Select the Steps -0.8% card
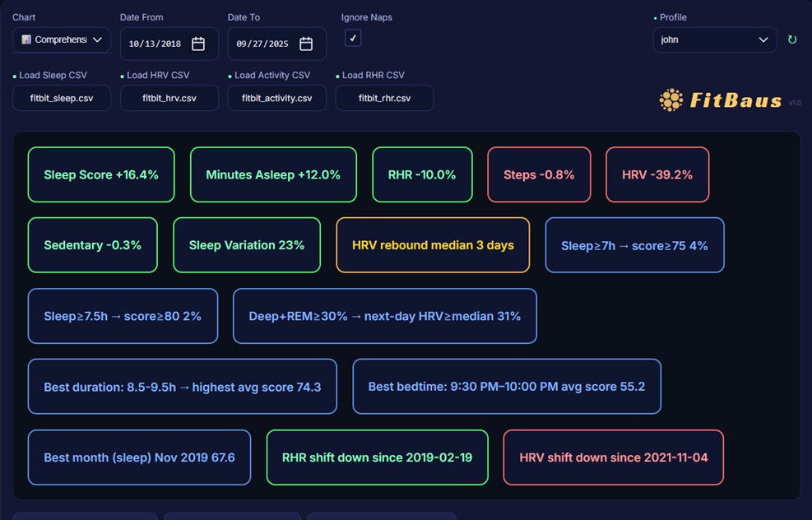812x520 pixels. 539,174
